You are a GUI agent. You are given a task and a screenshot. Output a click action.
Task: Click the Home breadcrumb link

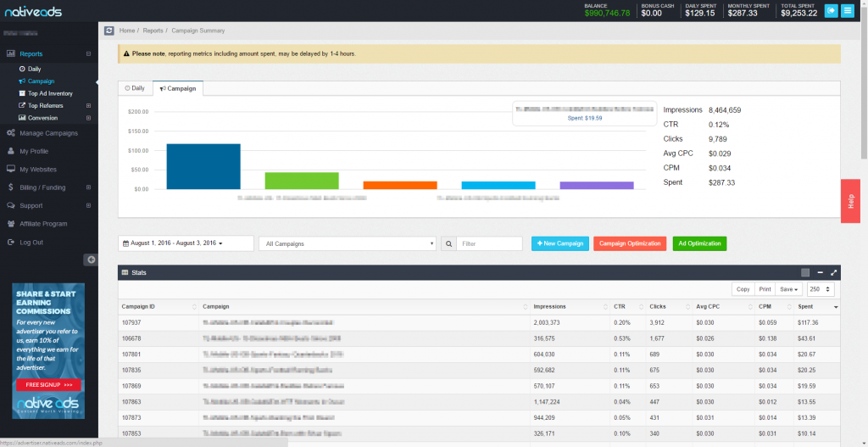tap(127, 31)
